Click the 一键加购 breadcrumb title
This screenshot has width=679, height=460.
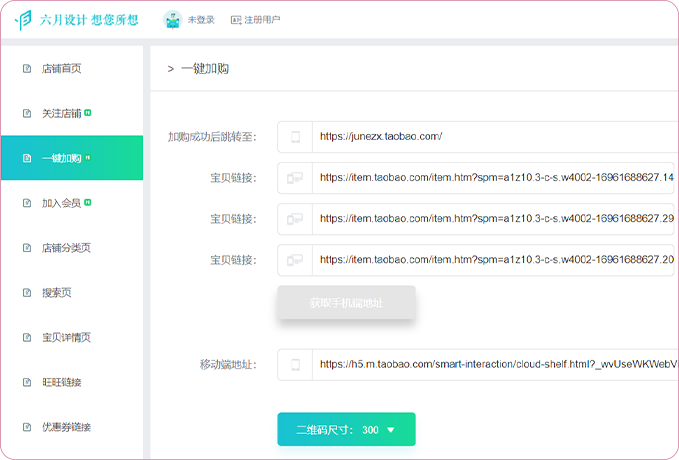205,69
